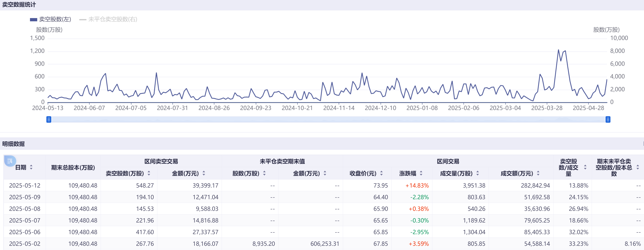Select the 卖空数据统计 section header

click(x=19, y=4)
